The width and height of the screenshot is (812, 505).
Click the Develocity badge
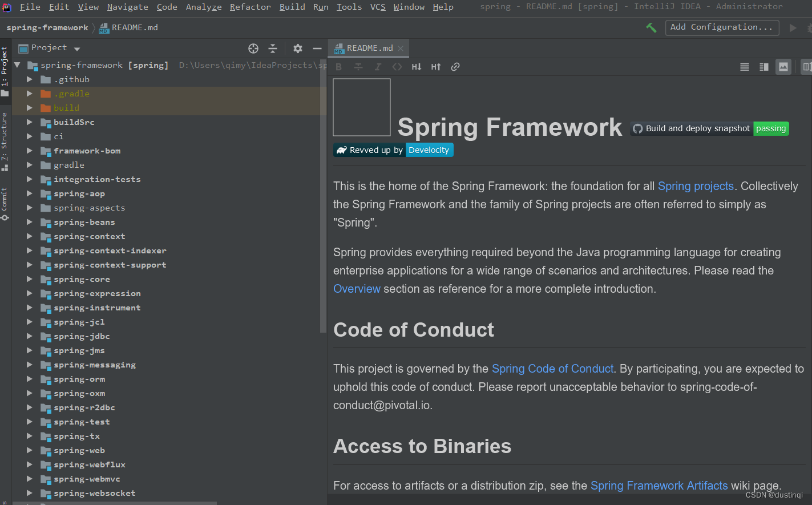[x=429, y=150]
